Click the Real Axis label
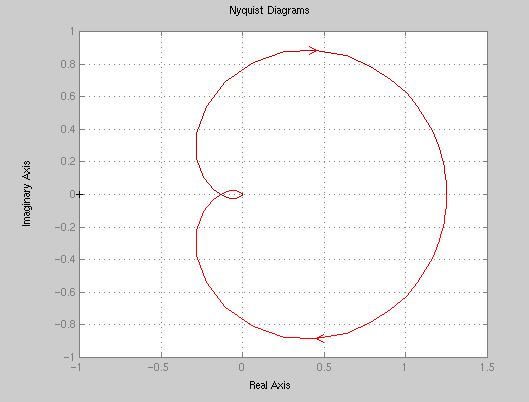 pyautogui.click(x=270, y=385)
